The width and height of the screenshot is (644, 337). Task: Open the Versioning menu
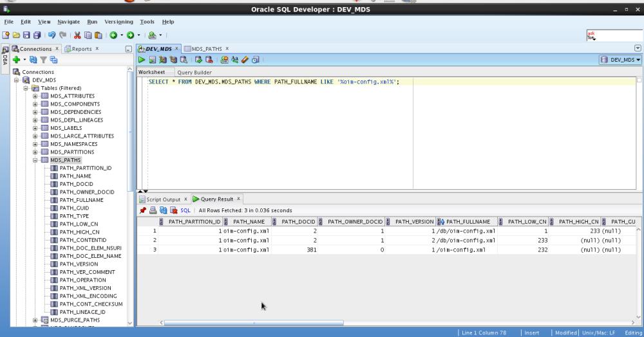tap(118, 22)
